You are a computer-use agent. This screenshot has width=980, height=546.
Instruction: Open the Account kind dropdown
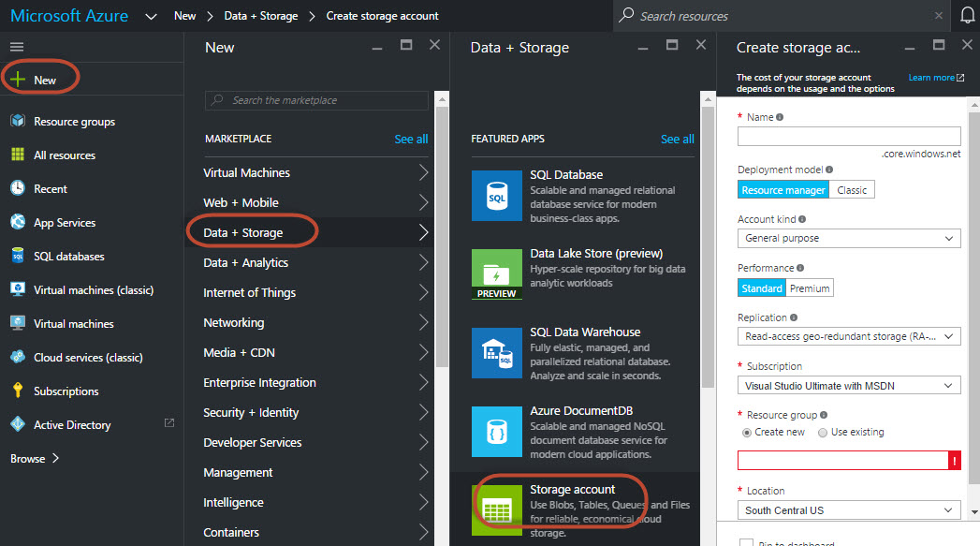tap(849, 239)
